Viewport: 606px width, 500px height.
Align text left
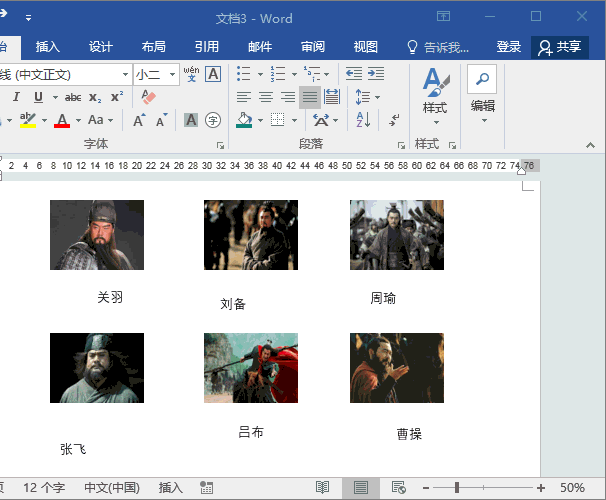244,97
